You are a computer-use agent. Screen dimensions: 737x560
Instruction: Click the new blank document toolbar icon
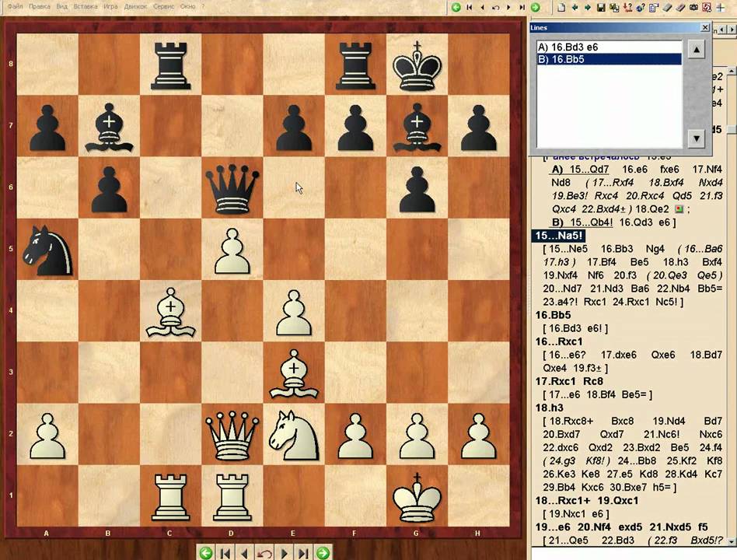coord(561,7)
